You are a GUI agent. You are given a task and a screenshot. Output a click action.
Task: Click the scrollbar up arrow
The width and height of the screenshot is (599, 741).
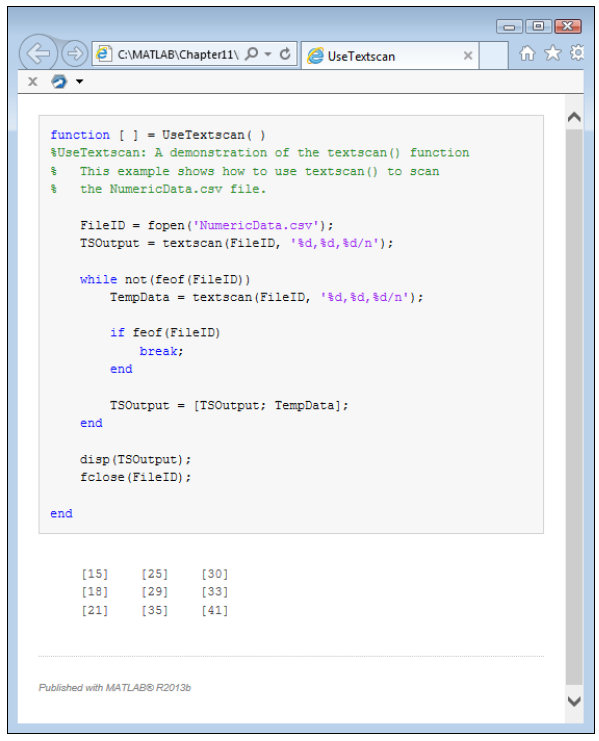coord(574,117)
